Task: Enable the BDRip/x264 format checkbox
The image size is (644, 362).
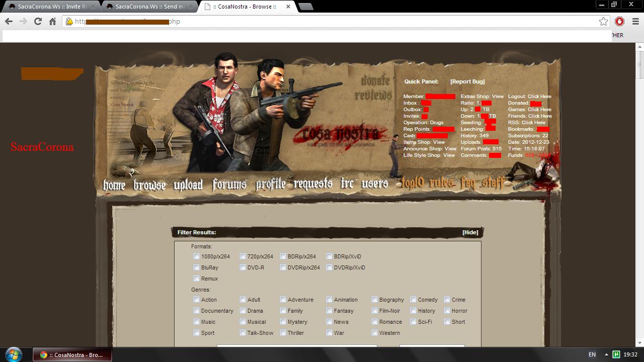Action: pyautogui.click(x=283, y=256)
